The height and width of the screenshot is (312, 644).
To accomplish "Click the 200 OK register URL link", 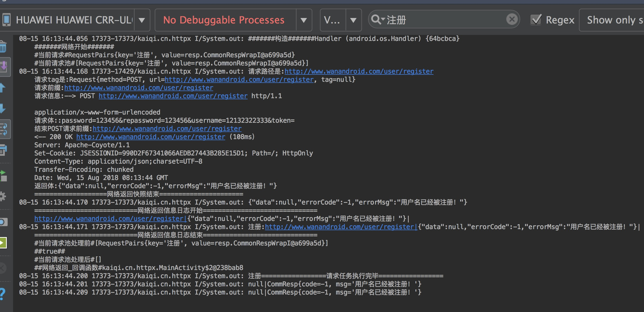I will pyautogui.click(x=151, y=137).
